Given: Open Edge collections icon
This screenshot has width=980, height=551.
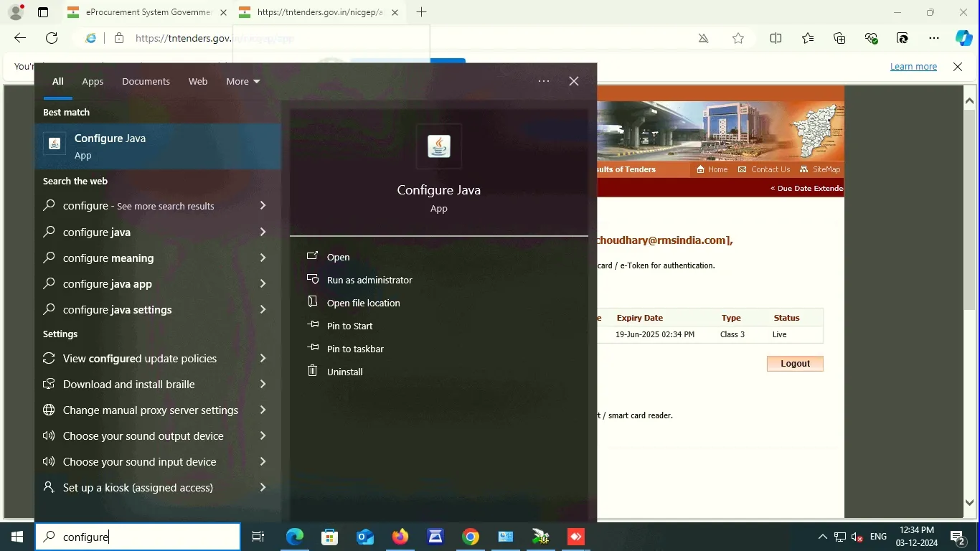Looking at the screenshot, I should point(839,38).
